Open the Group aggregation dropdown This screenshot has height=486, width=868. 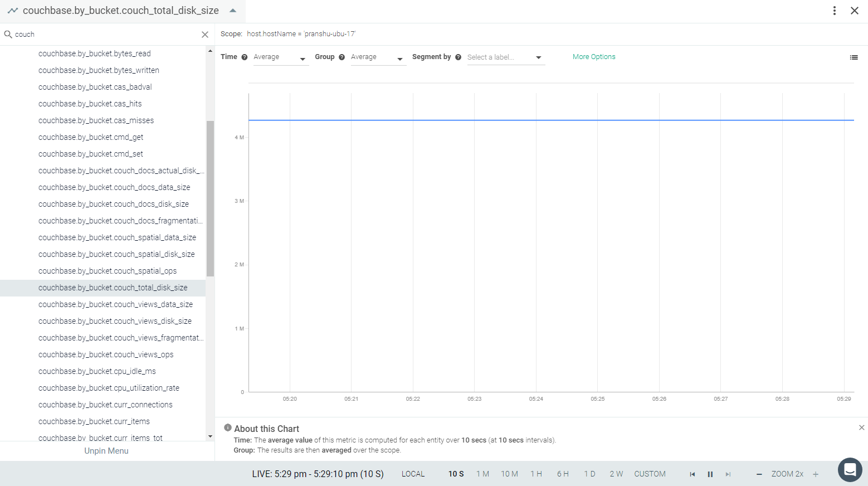click(x=378, y=57)
